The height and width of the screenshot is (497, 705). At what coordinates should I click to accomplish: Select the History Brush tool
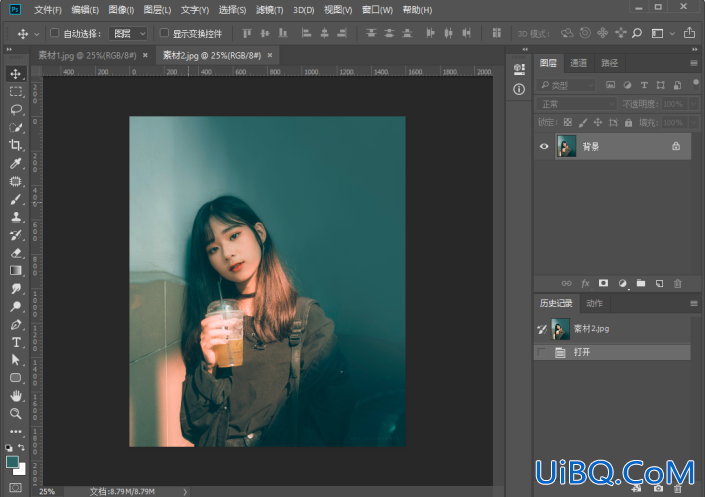(16, 235)
